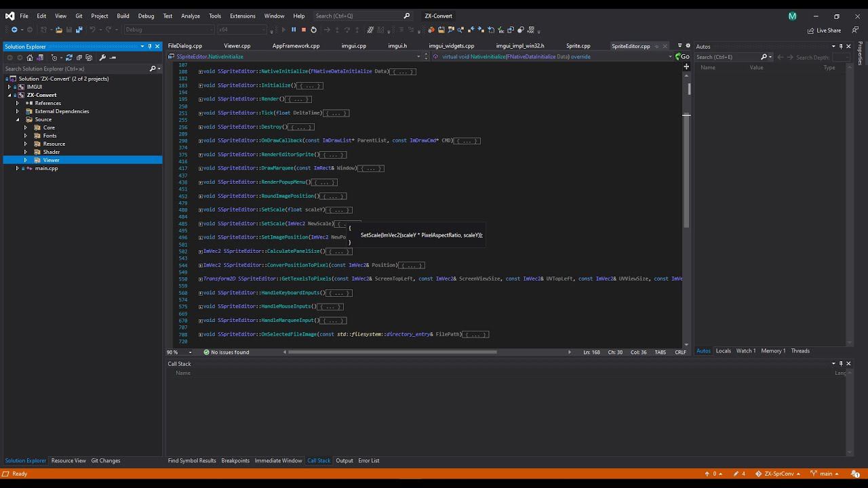
Task: Click the Search Solution Explorer field
Action: point(75,68)
